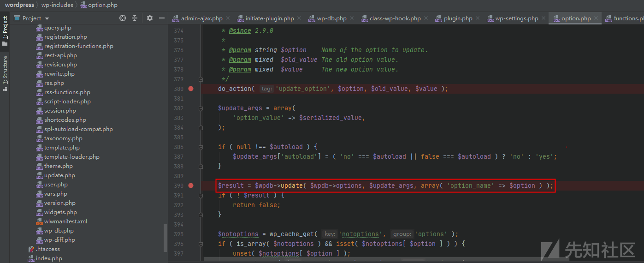Open Project panel settings gear
Screen dimensions: 644x263
click(149, 18)
